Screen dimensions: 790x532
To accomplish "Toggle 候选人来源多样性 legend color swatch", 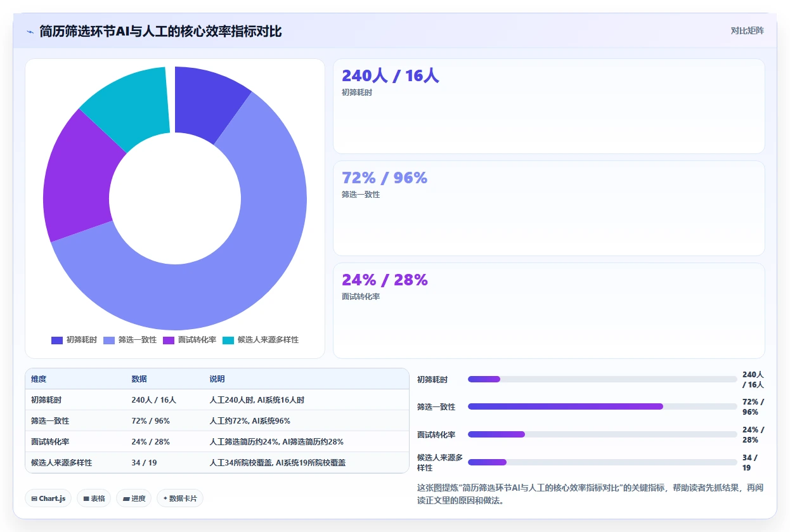I will click(x=228, y=340).
